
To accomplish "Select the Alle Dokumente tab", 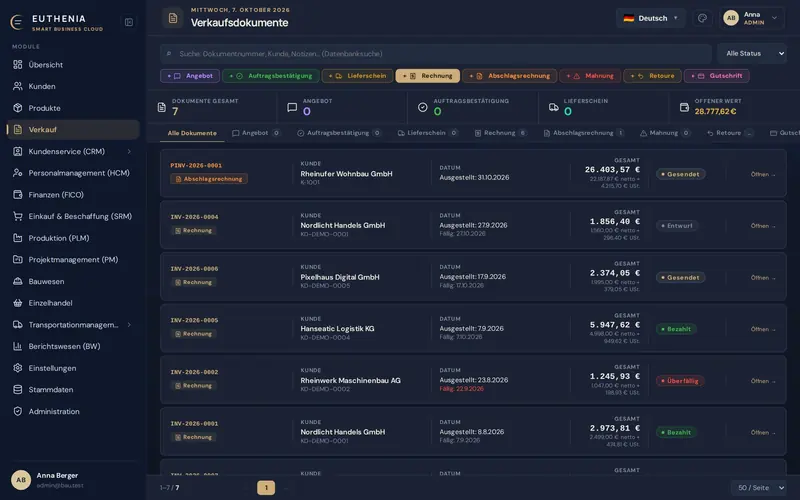I will (192, 133).
